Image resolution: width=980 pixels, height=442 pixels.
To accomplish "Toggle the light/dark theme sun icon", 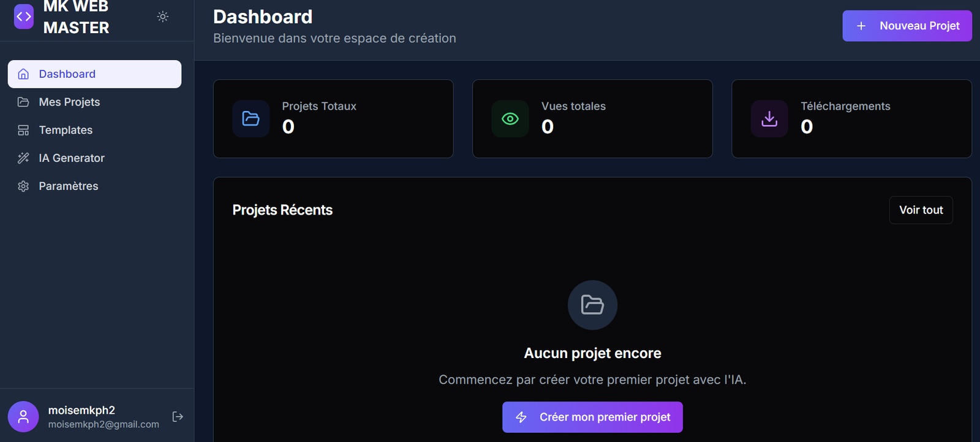I will click(x=163, y=17).
